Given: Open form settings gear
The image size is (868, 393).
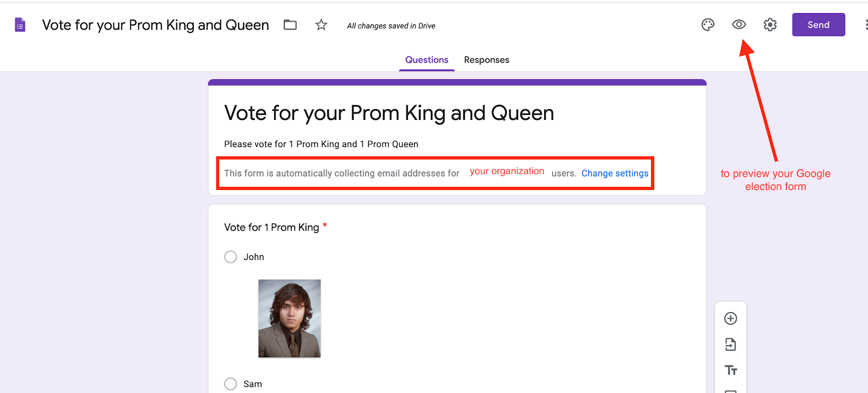Looking at the screenshot, I should (770, 25).
